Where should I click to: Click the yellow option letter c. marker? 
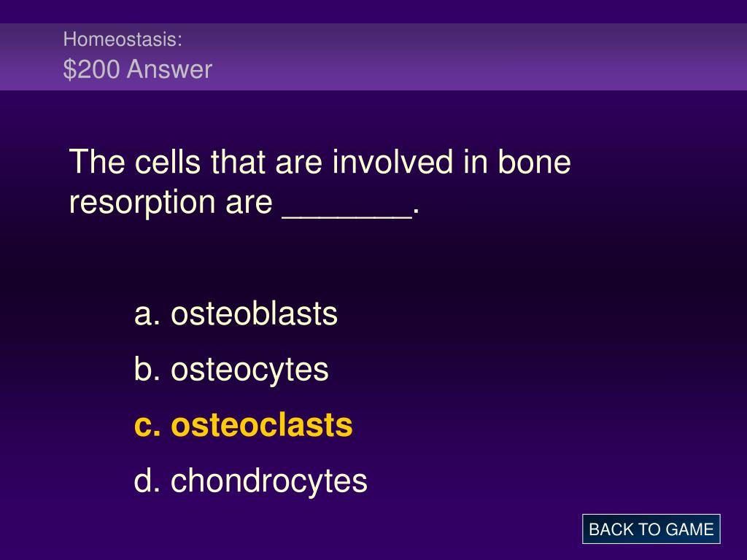click(x=147, y=426)
